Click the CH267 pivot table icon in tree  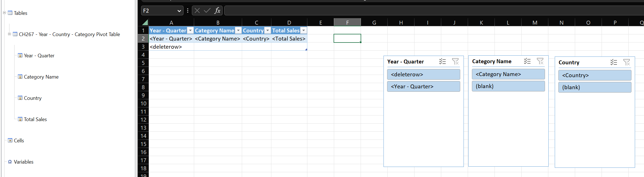tap(15, 34)
